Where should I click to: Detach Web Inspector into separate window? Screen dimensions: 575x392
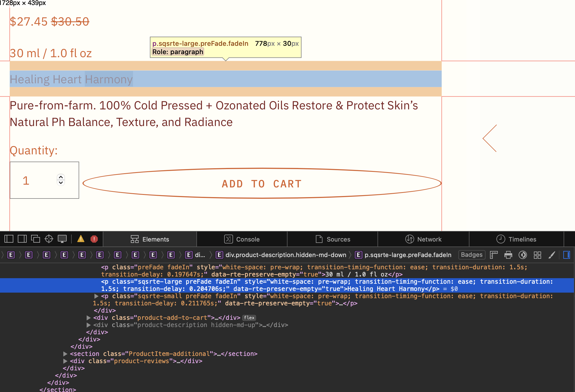36,239
